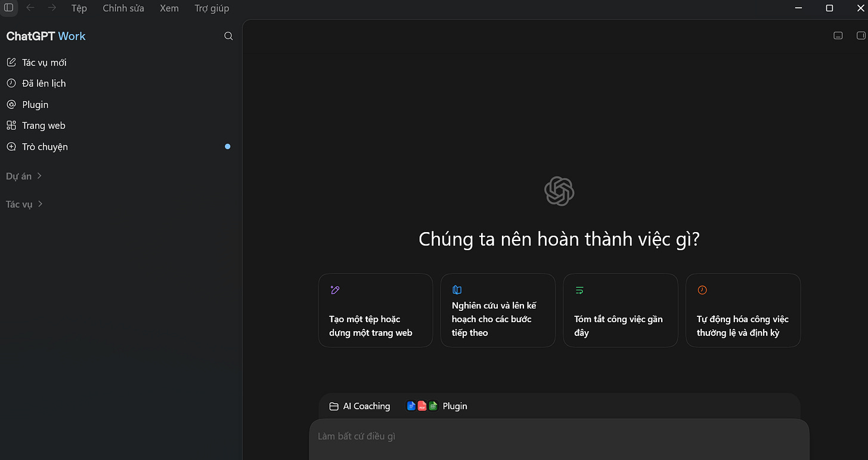The height and width of the screenshot is (460, 868).
Task: Click the Trang web grid icon
Action: coord(11,125)
